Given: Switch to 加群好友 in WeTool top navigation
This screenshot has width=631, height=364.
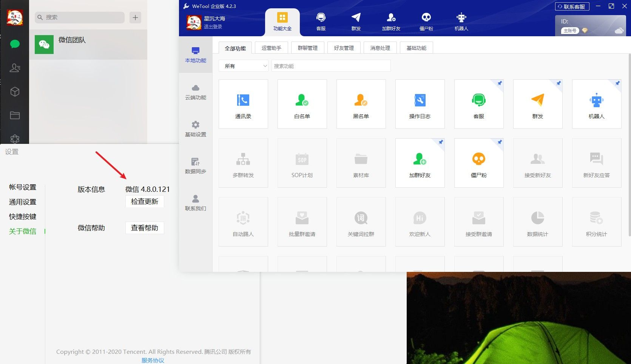Looking at the screenshot, I should click(x=391, y=22).
